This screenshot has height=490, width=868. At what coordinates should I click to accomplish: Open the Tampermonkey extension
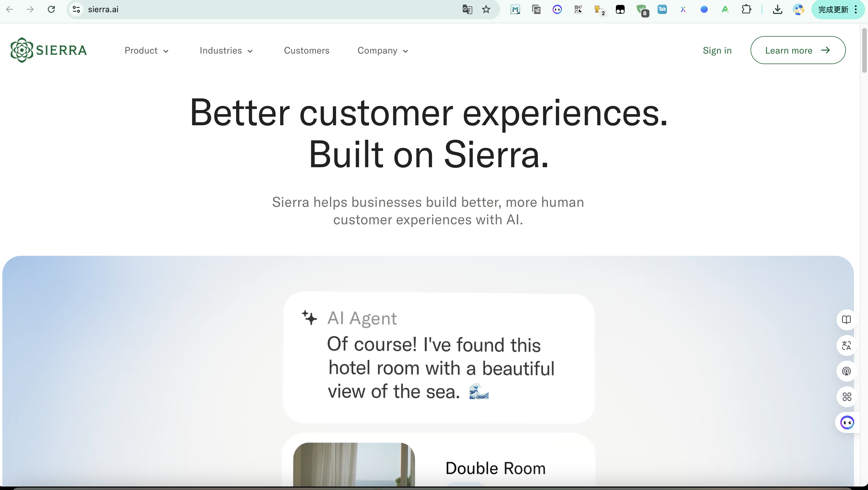(x=620, y=9)
